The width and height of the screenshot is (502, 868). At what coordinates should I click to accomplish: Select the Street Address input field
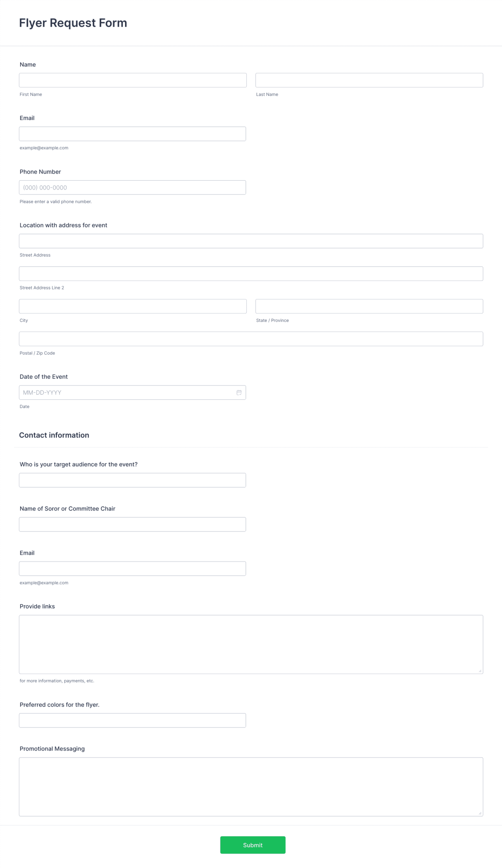pos(251,240)
